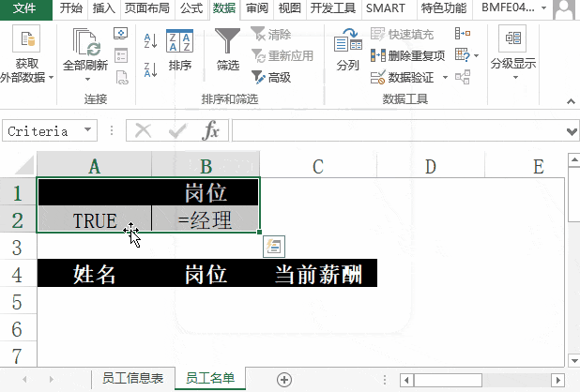Switch to Formulas tab 公式
The width and height of the screenshot is (580, 392).
point(191,8)
